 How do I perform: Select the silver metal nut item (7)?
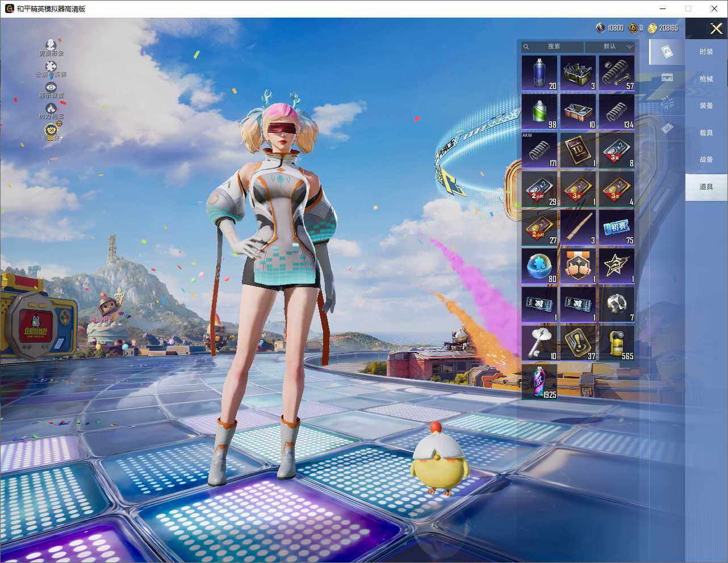point(617,304)
